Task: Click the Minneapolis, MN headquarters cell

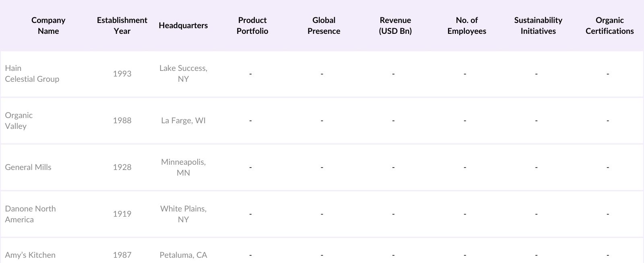Action: tap(183, 167)
